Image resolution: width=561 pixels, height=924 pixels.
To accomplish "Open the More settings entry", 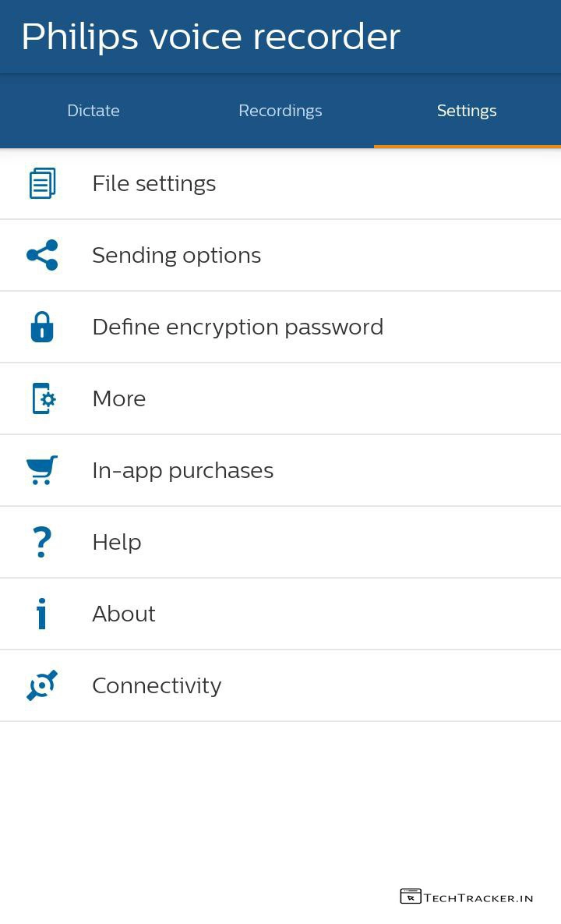I will coord(119,398).
